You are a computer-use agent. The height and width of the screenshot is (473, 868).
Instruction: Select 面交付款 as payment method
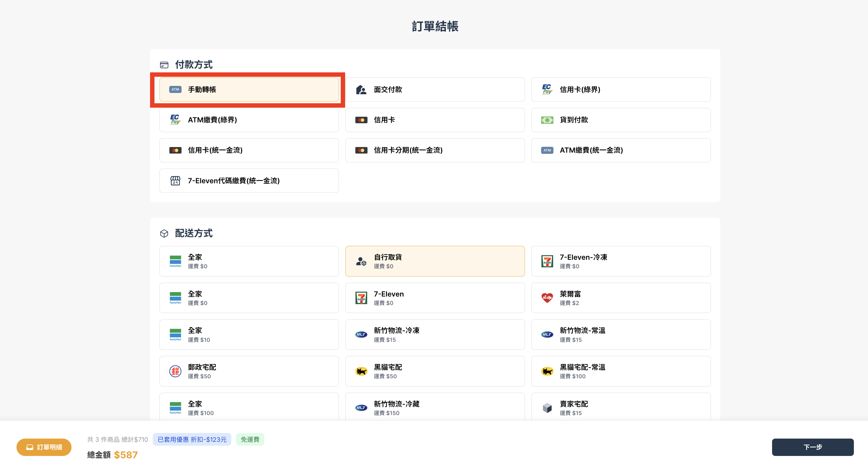(435, 89)
